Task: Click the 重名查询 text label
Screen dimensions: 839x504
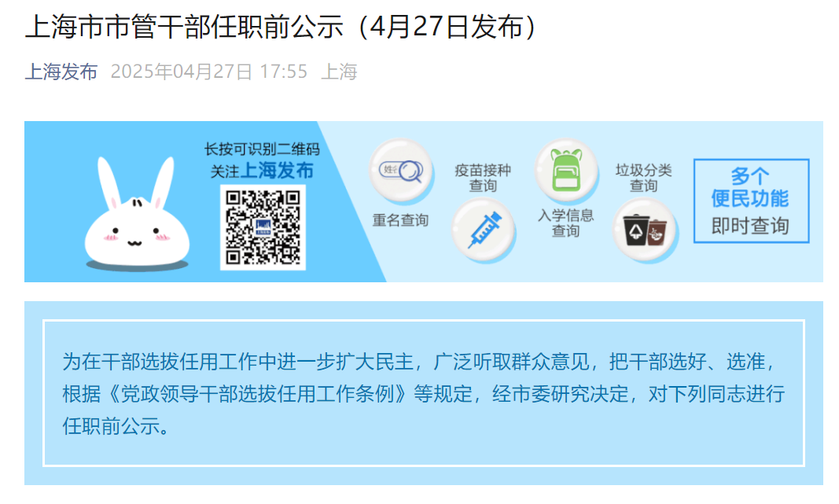Action: pyautogui.click(x=400, y=220)
